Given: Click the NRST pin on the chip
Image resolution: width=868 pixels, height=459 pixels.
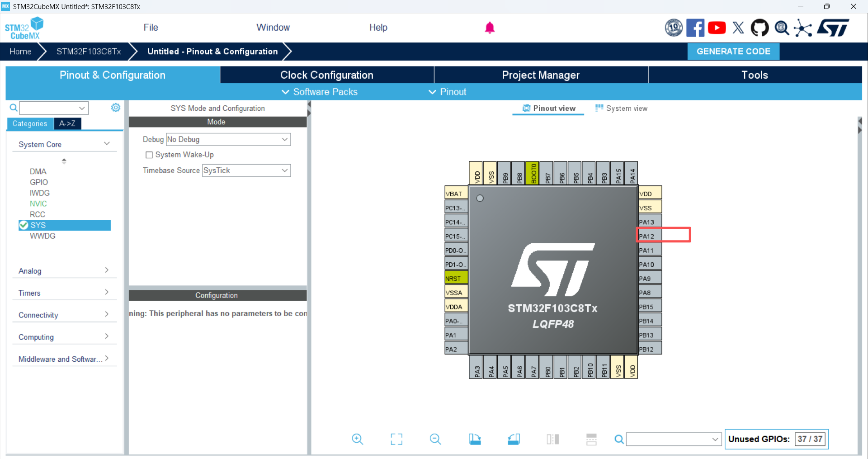Looking at the screenshot, I should pos(456,279).
